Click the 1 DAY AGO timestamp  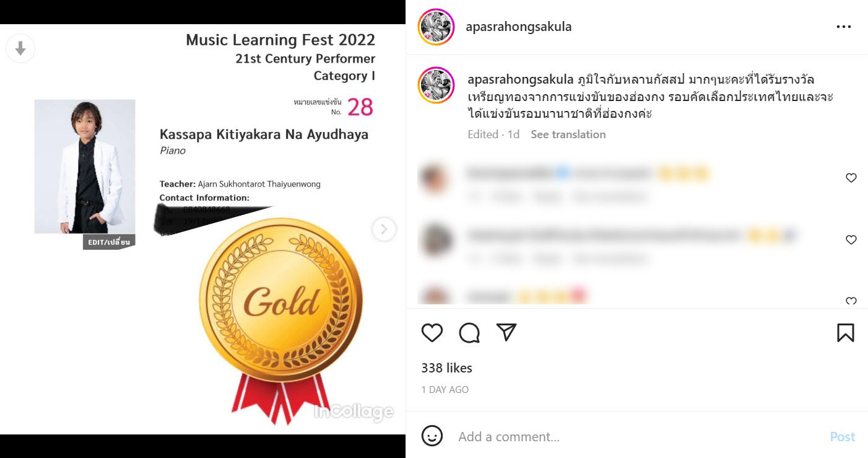point(445,390)
